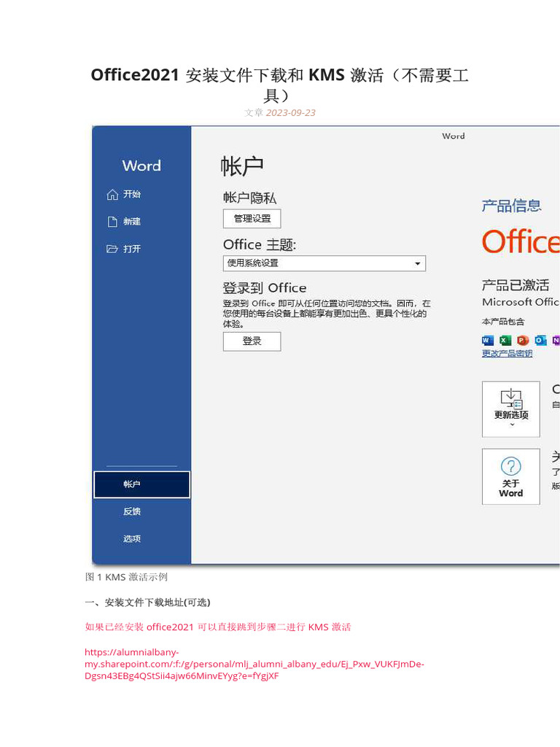Click the Word app icon under 本产品包含

pos(488,340)
